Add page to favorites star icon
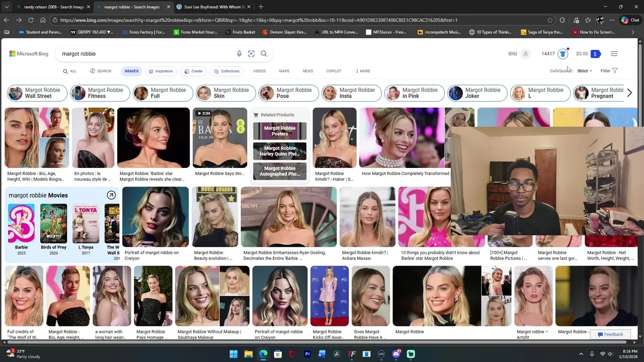Screen dimensions: 644x362 550,20
